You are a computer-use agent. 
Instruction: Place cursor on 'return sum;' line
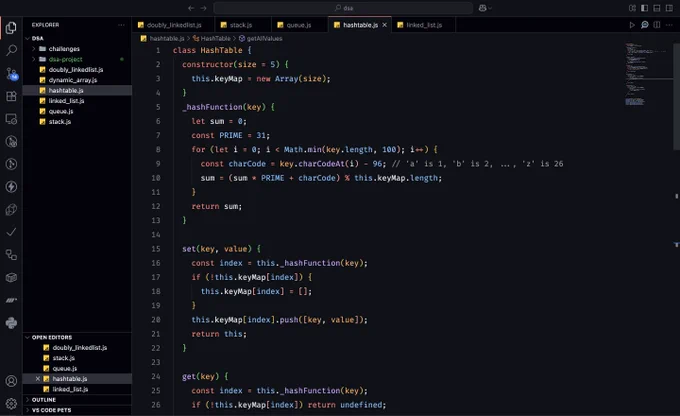[216, 206]
